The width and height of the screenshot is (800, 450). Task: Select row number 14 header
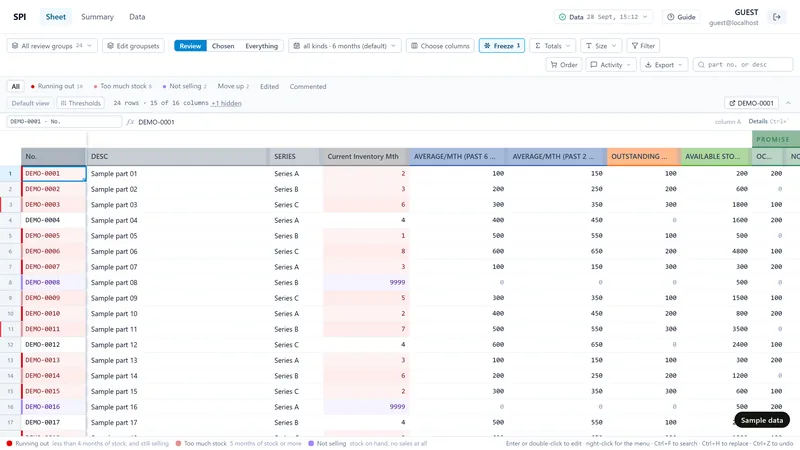[10, 376]
